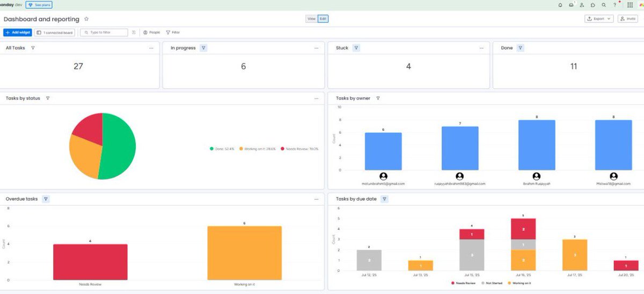
Task: Open the 1 connected board selector
Action: coord(55,32)
